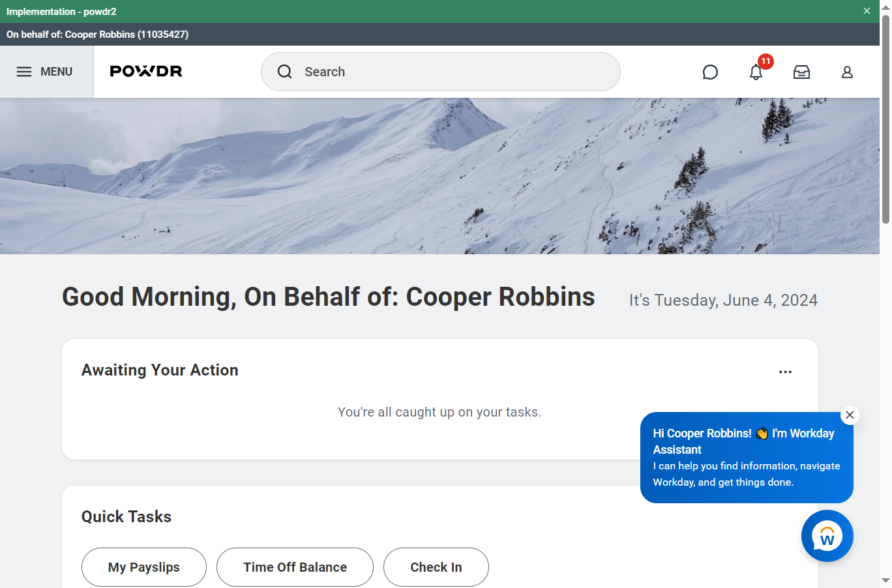
Task: Click the 'Good Morning' greeting headline
Action: pyautogui.click(x=329, y=297)
